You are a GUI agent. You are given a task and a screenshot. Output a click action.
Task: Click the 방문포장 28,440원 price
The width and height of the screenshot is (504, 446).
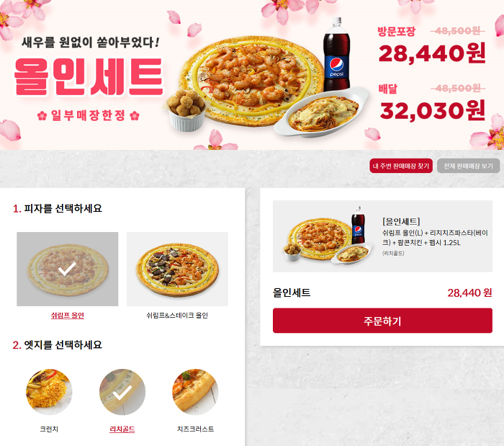(x=432, y=53)
